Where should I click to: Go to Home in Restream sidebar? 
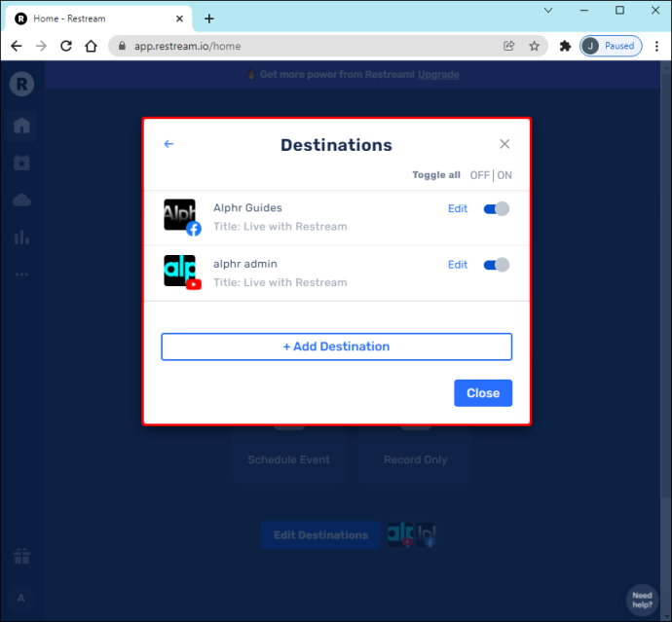tap(21, 126)
